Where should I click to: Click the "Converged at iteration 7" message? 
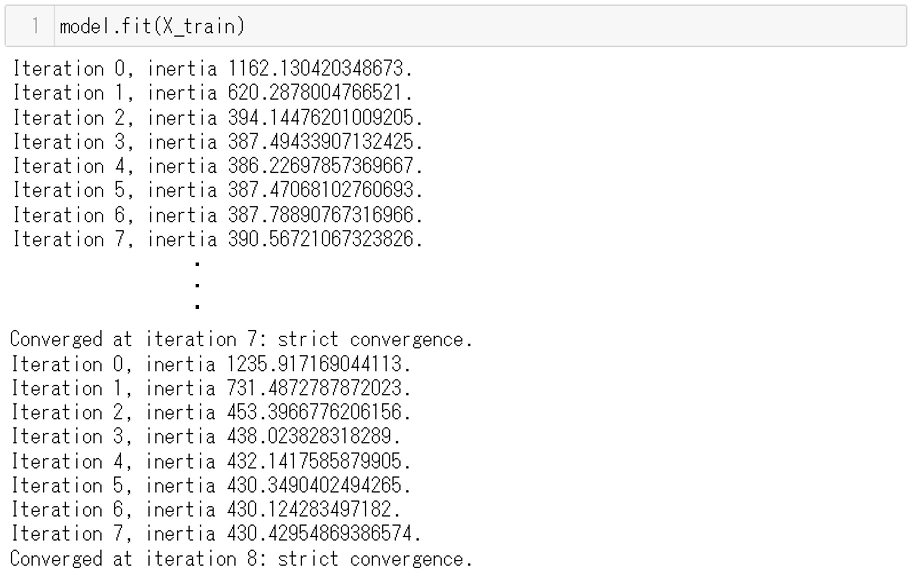click(x=241, y=339)
